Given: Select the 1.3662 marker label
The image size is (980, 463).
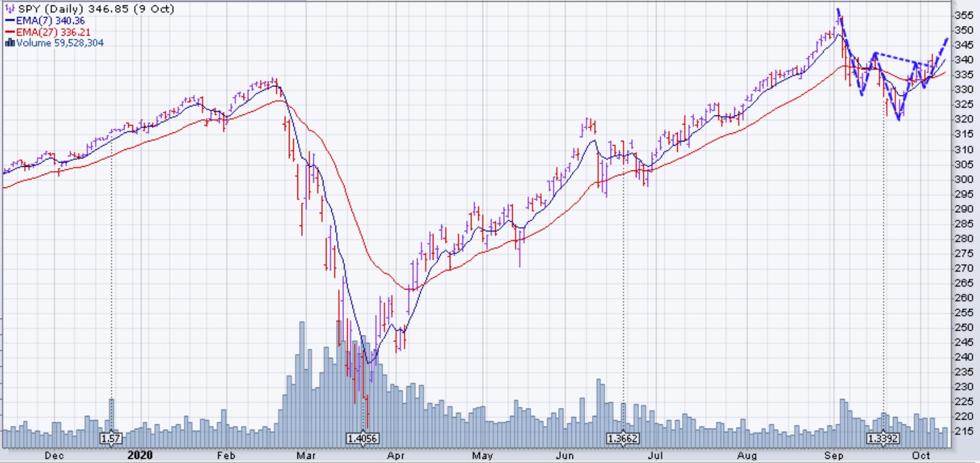Looking at the screenshot, I should tap(623, 438).
